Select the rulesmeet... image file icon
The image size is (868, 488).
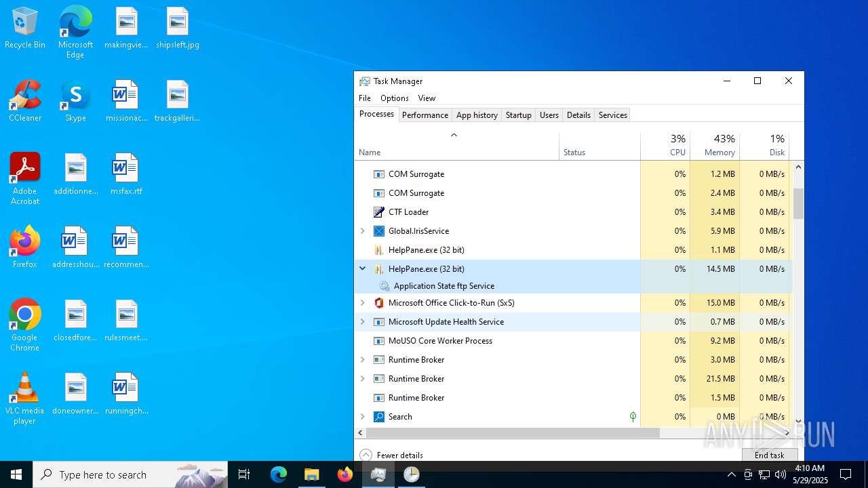(126, 321)
